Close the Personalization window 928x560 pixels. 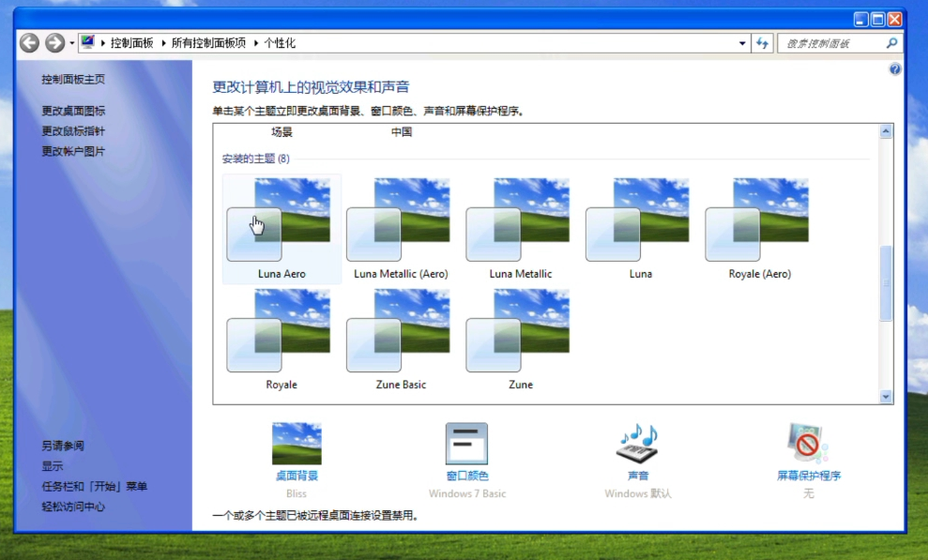(895, 20)
